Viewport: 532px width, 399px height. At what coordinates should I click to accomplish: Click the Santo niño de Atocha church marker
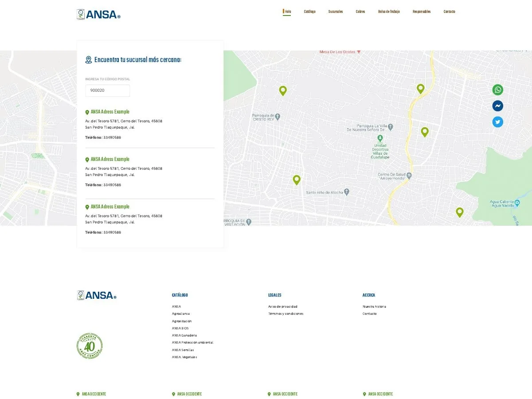pos(347,192)
